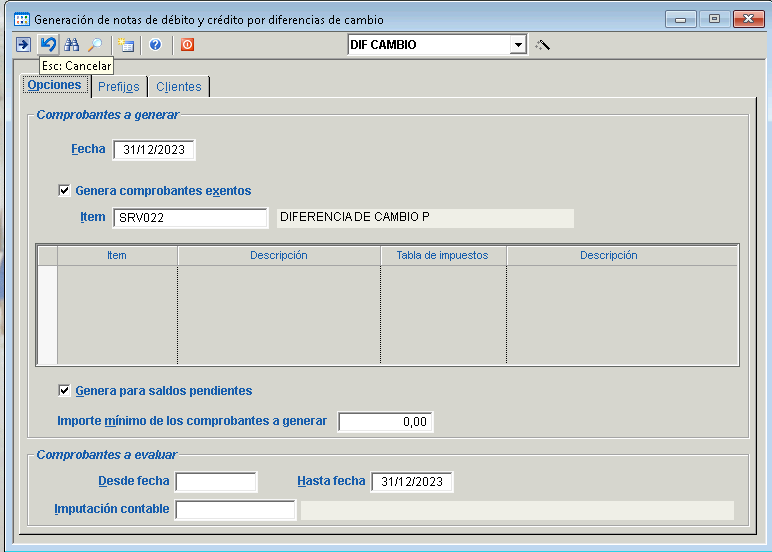The width and height of the screenshot is (772, 552).
Task: Click the binoculars search icon
Action: tap(72, 45)
